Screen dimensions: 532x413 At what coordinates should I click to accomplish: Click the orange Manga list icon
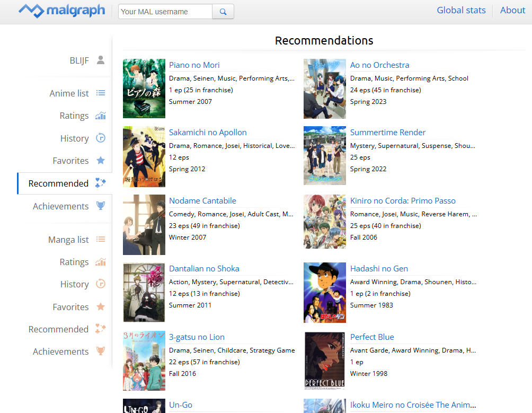101,240
